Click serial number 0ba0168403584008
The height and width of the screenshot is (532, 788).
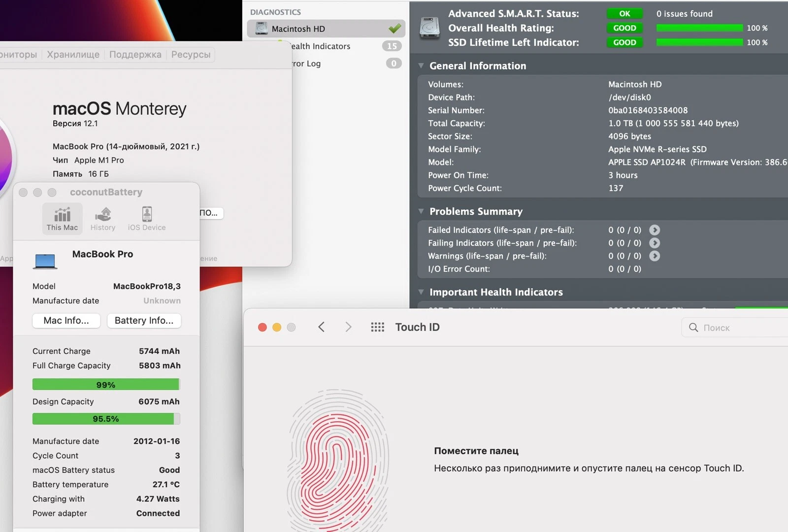[x=648, y=110]
